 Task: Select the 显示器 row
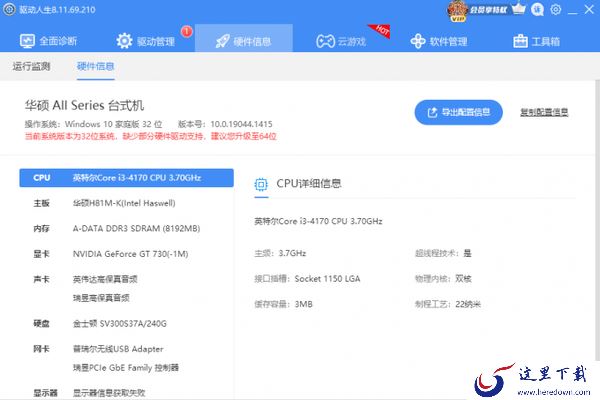[126, 393]
